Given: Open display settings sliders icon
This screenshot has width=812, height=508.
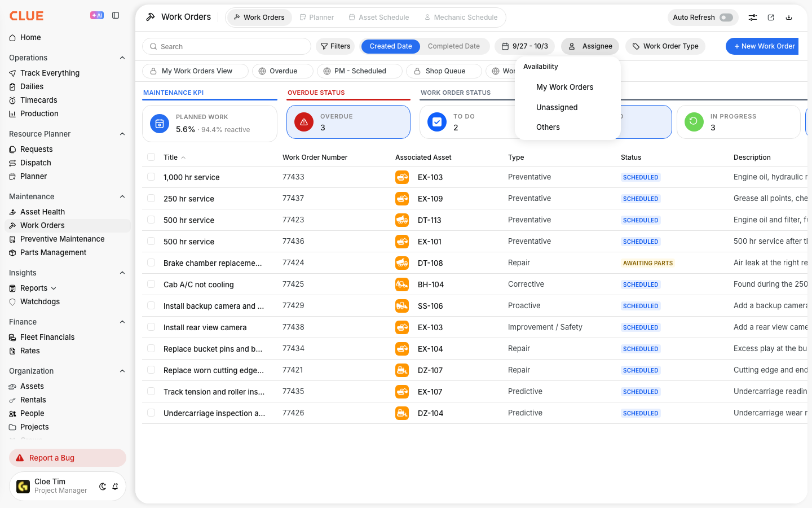Looking at the screenshot, I should click(753, 17).
